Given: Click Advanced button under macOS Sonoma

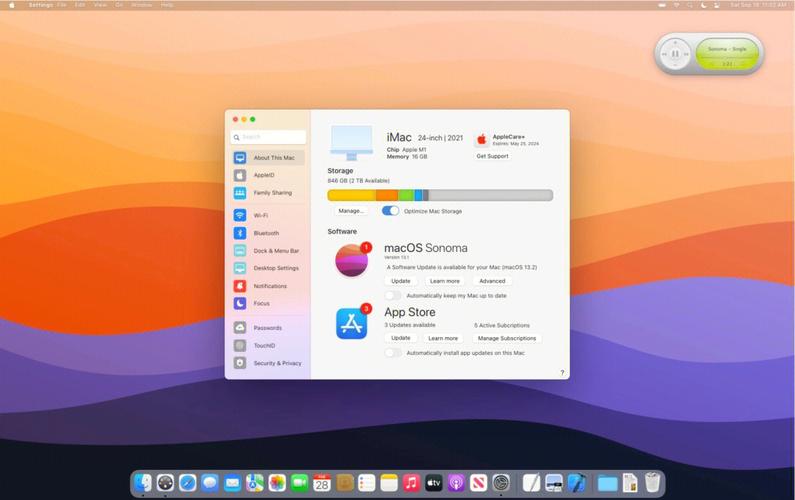Looking at the screenshot, I should (492, 281).
